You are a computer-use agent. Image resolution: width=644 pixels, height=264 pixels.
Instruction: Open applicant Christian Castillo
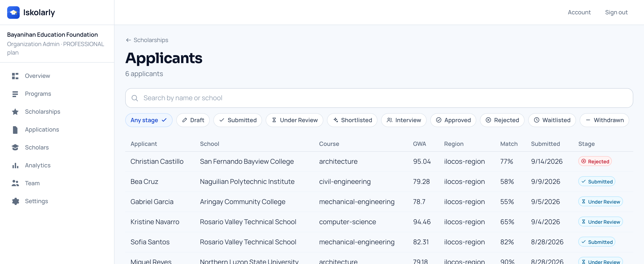[x=157, y=161]
